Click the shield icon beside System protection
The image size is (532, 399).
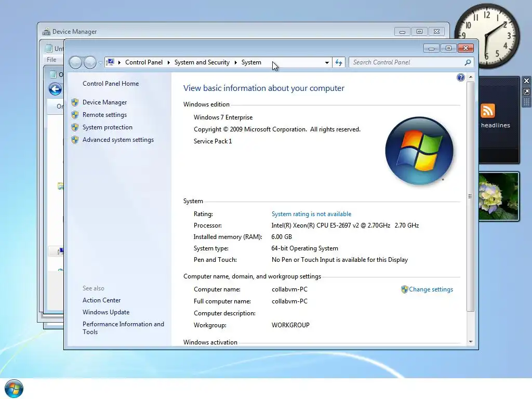point(75,127)
